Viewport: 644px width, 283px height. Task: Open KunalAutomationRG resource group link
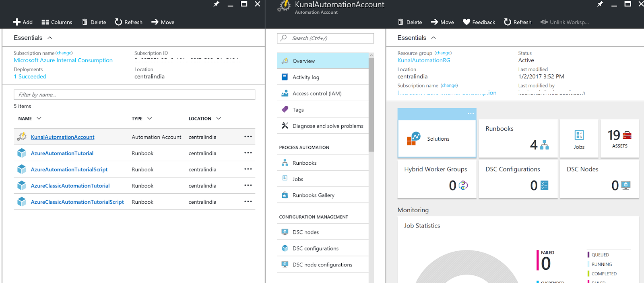(x=424, y=60)
